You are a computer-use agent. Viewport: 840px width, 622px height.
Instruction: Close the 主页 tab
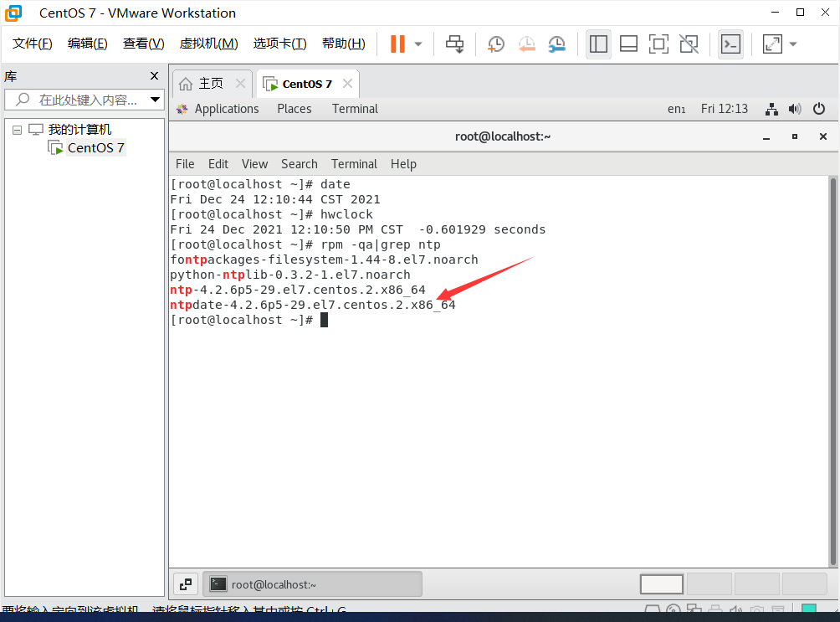pos(240,84)
